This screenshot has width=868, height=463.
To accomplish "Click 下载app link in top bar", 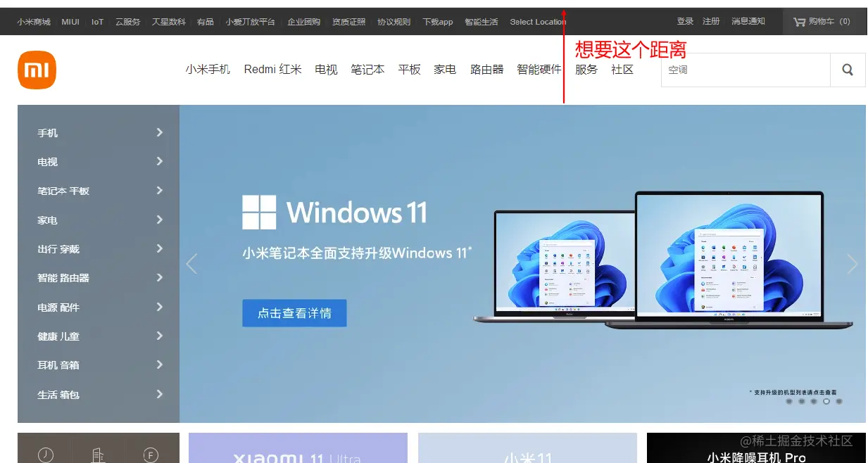I will pyautogui.click(x=438, y=22).
